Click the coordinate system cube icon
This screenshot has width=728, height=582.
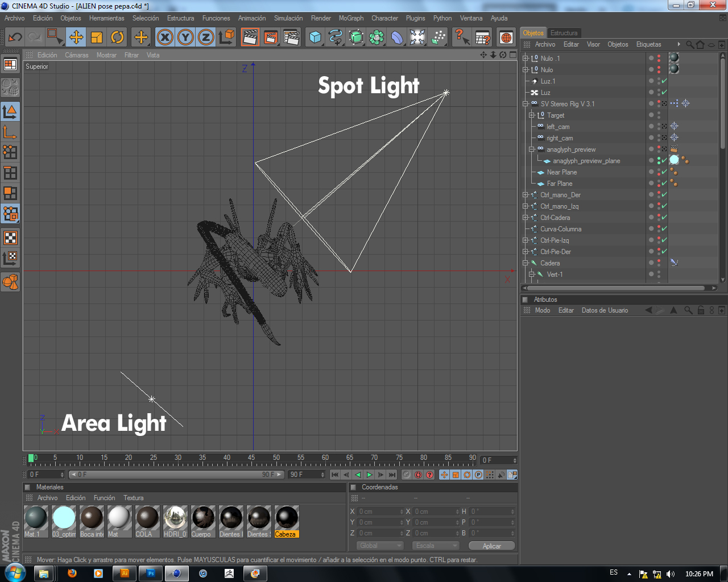[x=226, y=38]
